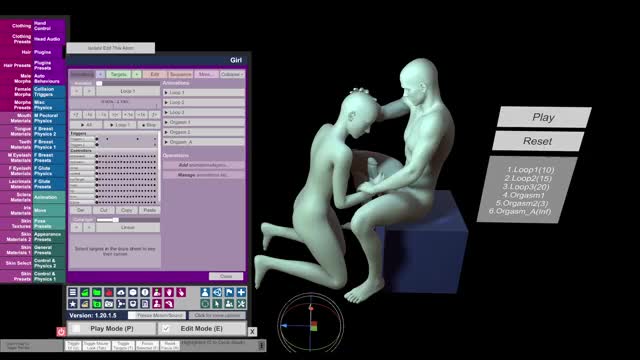Screen dimensions: 640x360
Task: Click the Paste keyframe button
Action: 149,210
